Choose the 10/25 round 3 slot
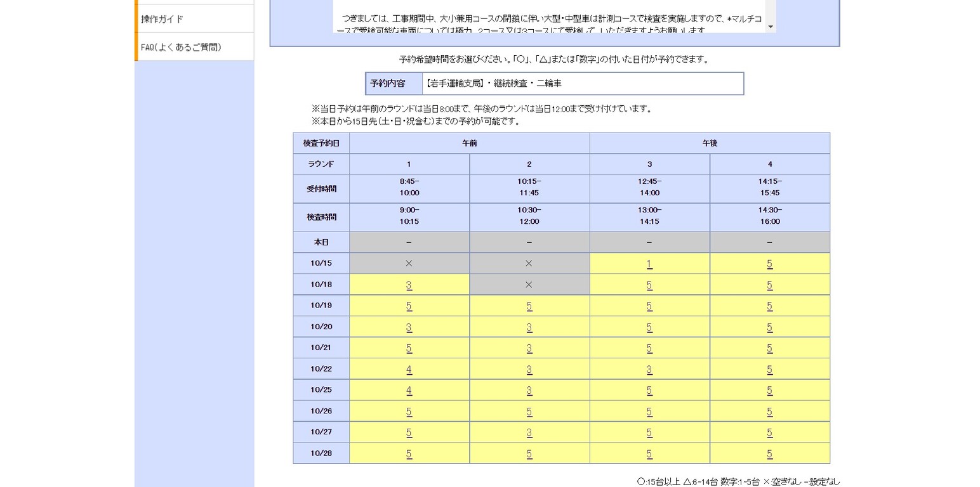The height and width of the screenshot is (487, 980). [649, 390]
